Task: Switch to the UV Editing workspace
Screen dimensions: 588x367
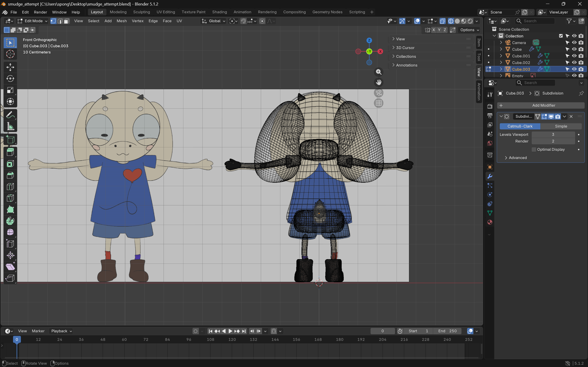Action: [x=166, y=12]
